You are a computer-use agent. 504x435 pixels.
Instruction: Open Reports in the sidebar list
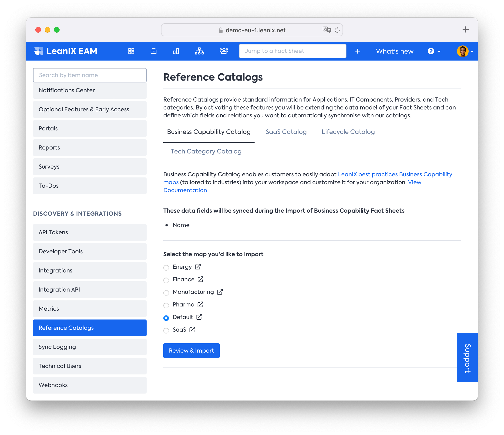click(90, 147)
